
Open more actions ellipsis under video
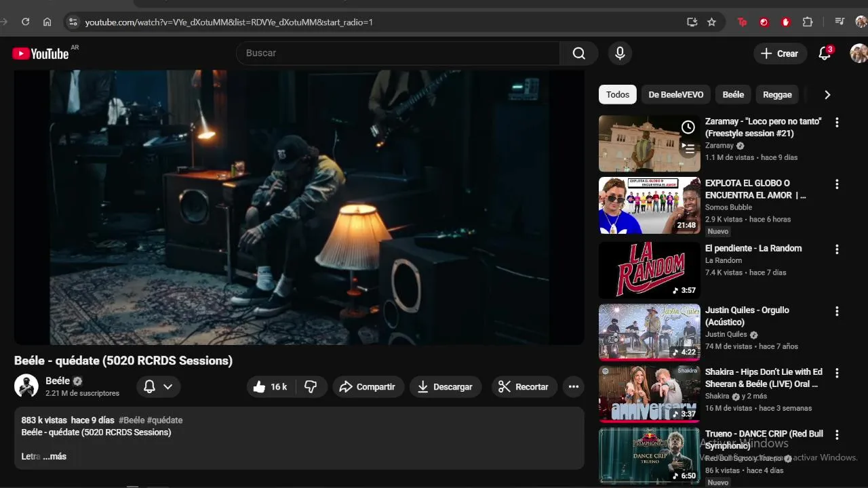[x=574, y=387]
